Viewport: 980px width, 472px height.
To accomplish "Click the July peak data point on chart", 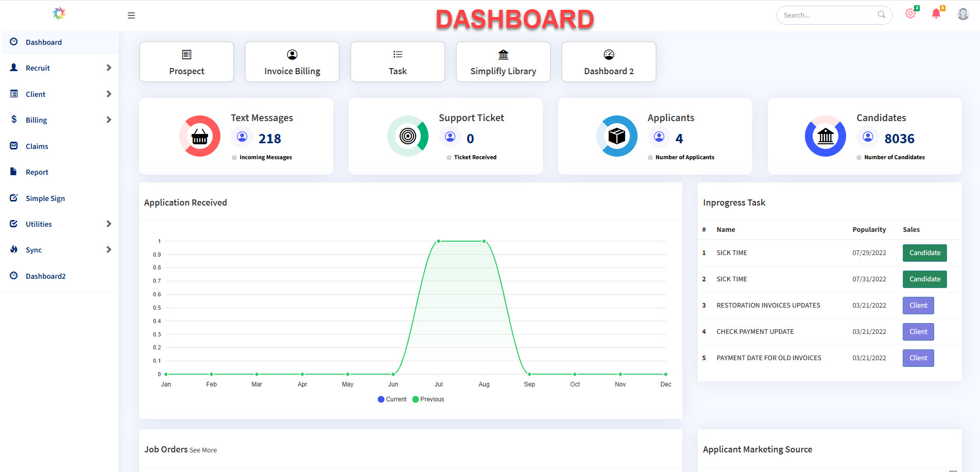I will click(439, 241).
